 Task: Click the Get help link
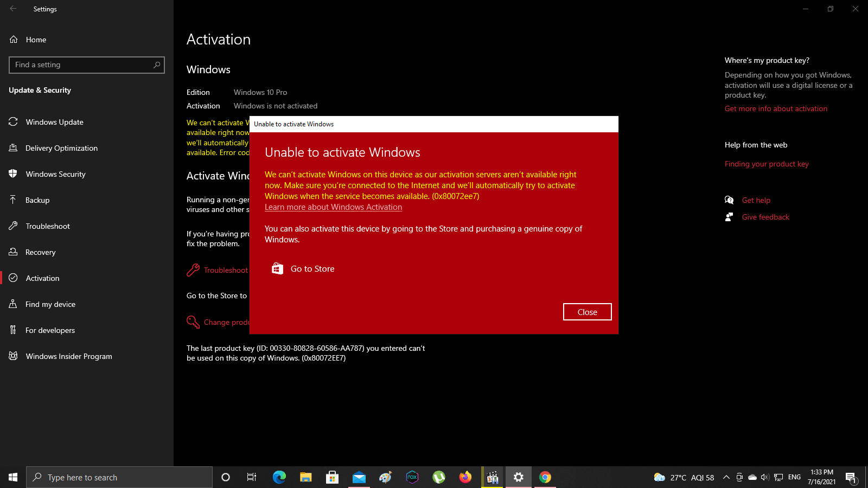756,200
